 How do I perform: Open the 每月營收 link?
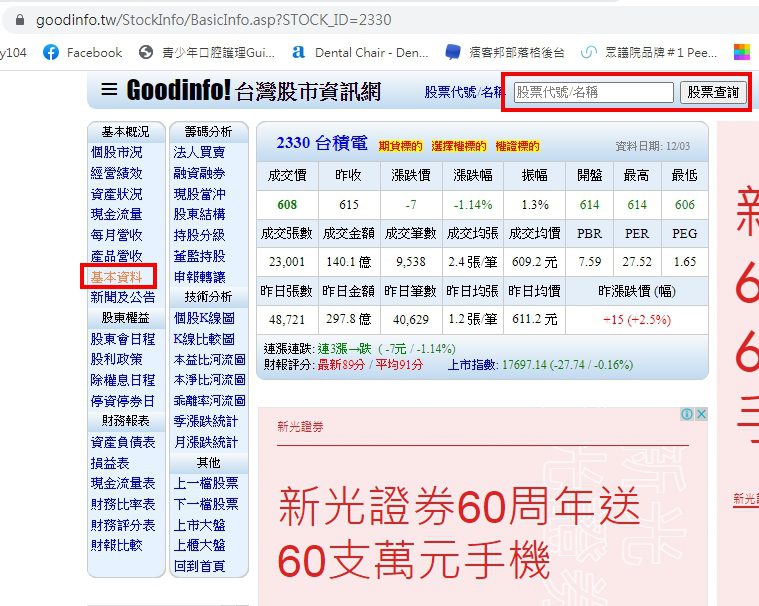116,235
